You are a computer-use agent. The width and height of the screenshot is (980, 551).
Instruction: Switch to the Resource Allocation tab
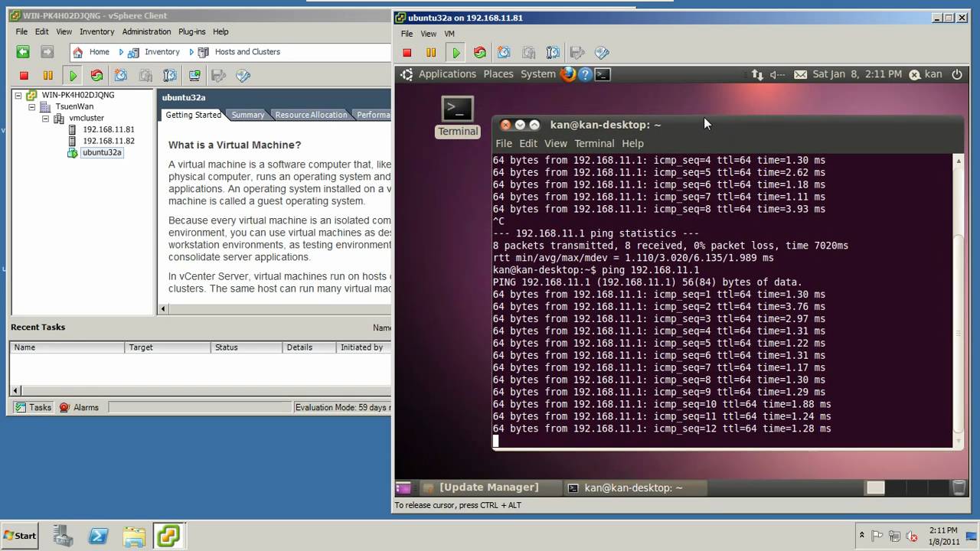tap(311, 115)
